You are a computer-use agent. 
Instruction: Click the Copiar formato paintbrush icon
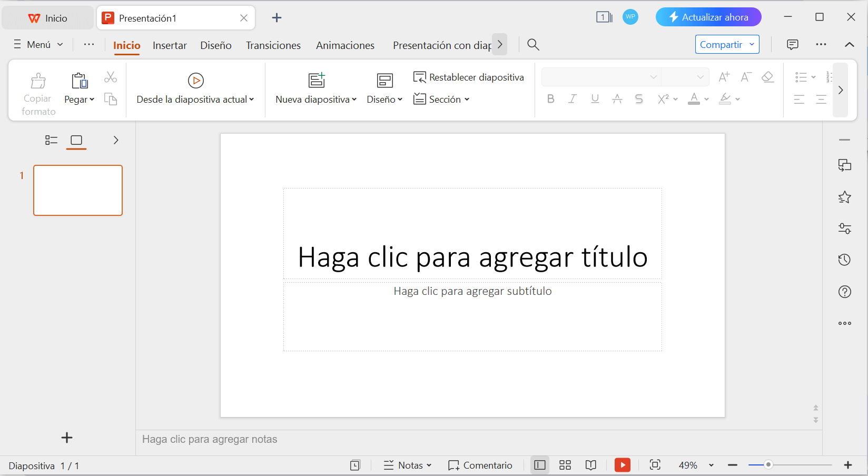tap(38, 81)
